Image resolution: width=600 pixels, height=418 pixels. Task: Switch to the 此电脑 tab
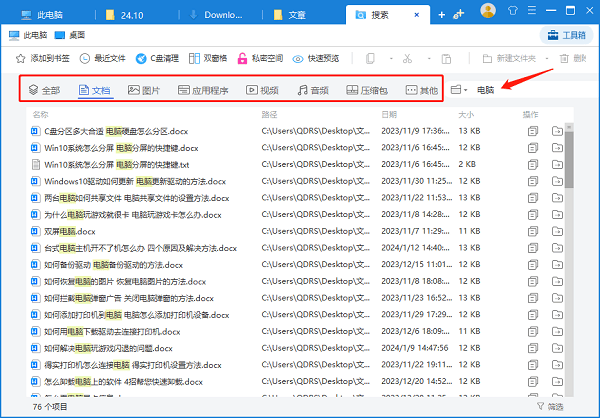pos(42,15)
